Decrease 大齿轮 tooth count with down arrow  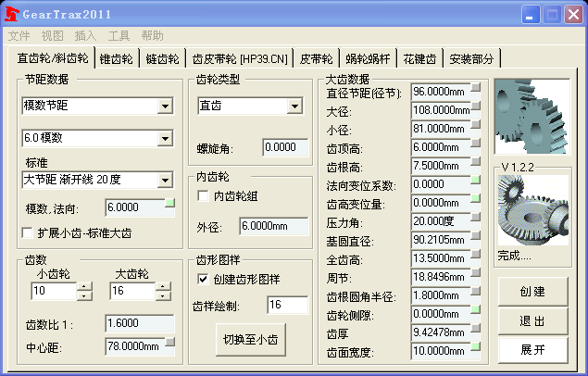coord(163,295)
